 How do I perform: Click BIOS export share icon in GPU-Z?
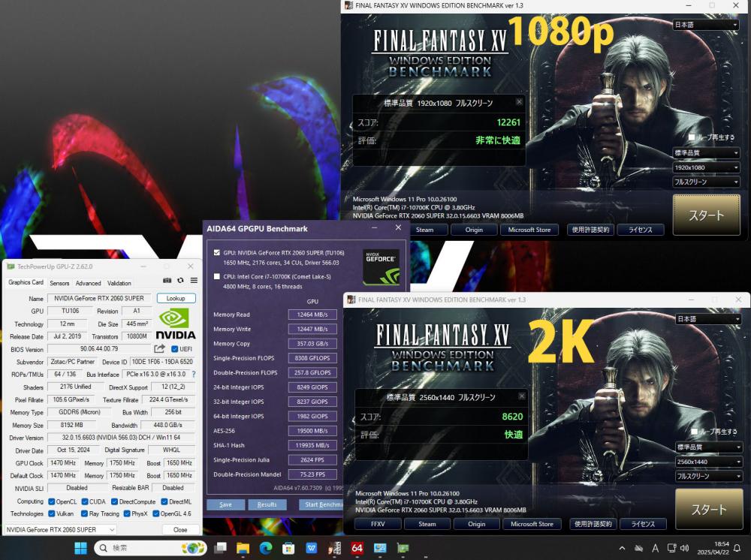[x=159, y=348]
